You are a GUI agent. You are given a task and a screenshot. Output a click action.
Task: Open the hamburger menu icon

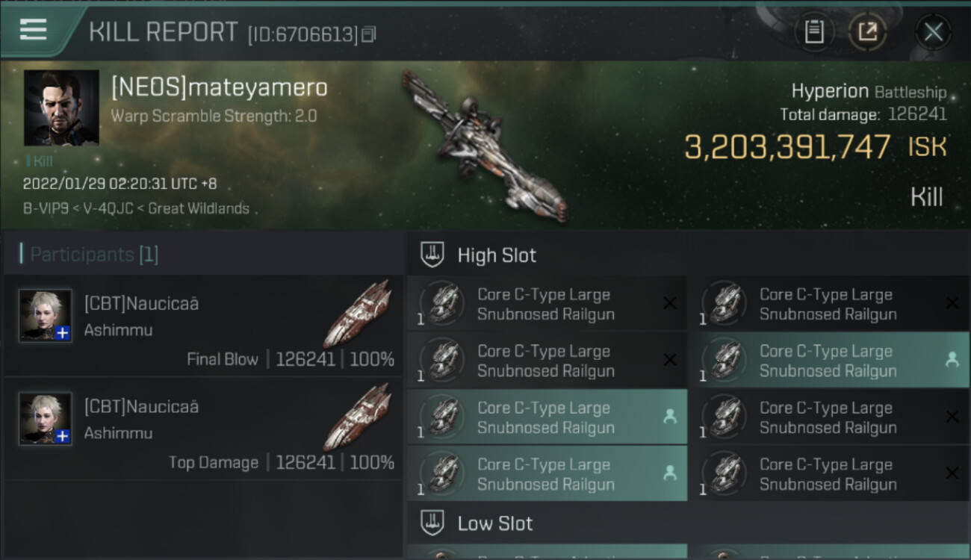[x=33, y=29]
